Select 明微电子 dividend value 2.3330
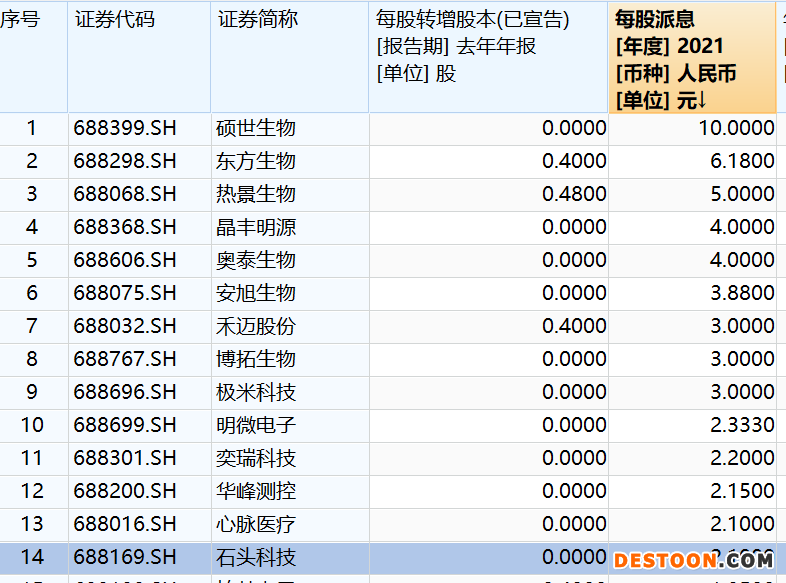 coord(742,425)
